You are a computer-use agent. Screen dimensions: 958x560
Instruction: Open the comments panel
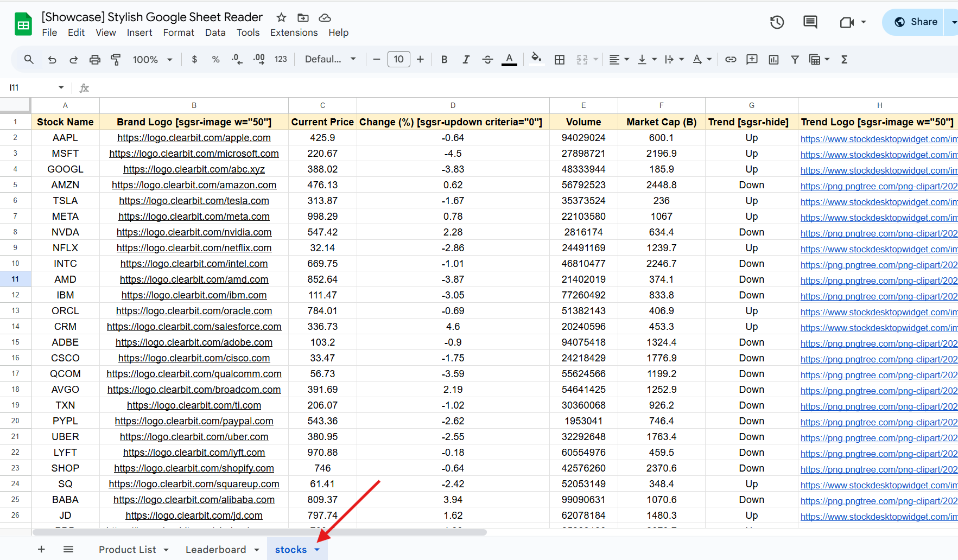pos(810,22)
